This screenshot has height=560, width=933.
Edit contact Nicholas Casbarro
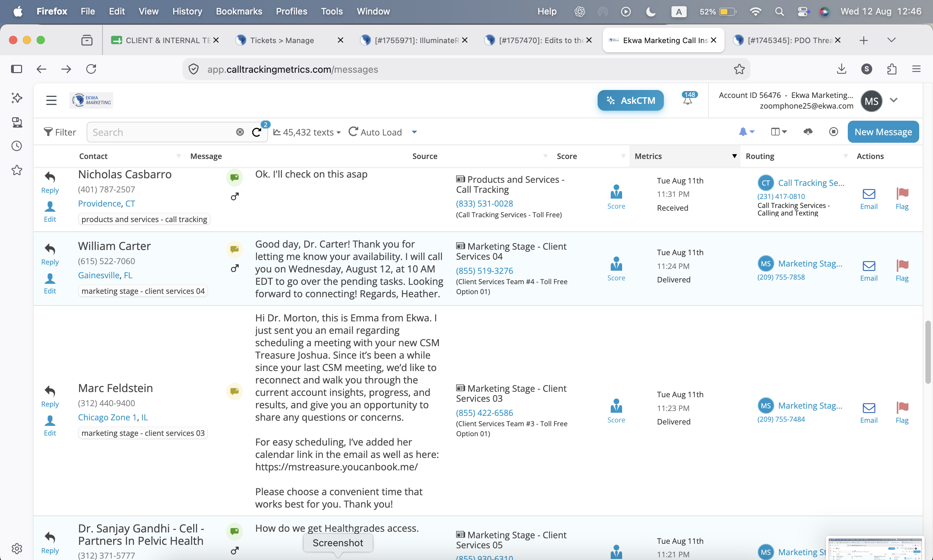click(50, 212)
